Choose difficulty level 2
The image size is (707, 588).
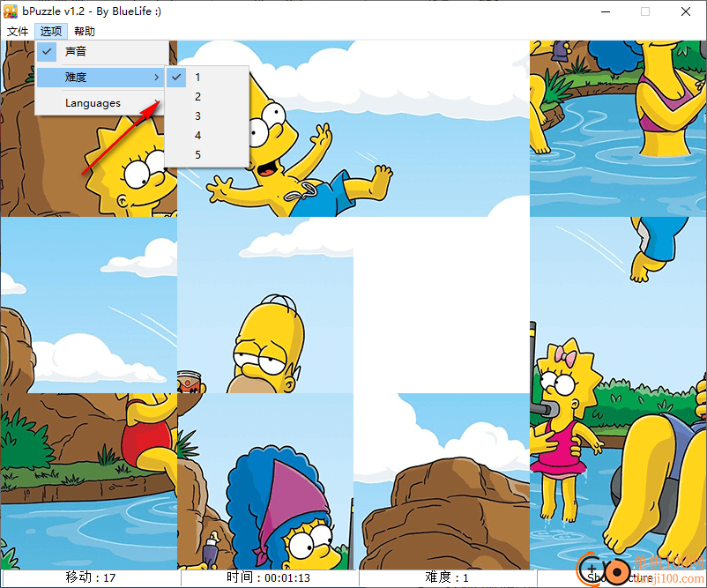207,96
